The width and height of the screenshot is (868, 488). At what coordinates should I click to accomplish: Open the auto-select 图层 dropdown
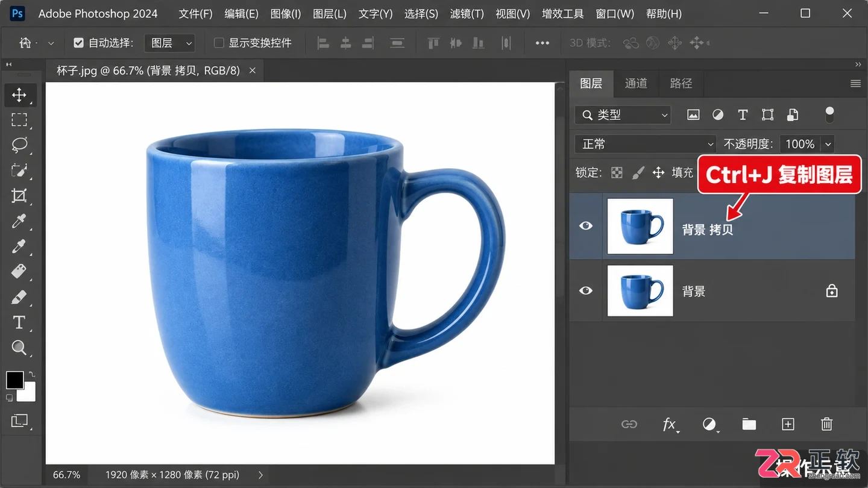171,43
